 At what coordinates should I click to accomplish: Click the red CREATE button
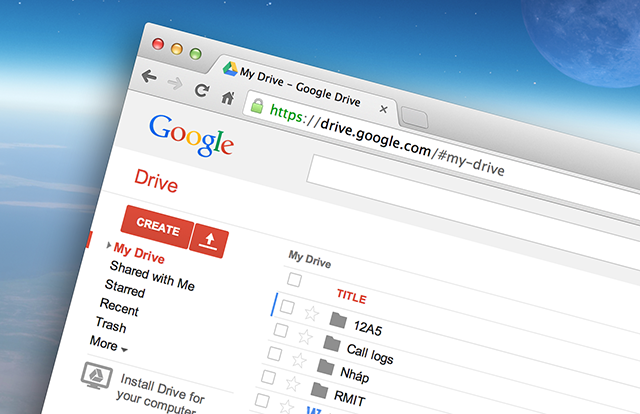158,226
